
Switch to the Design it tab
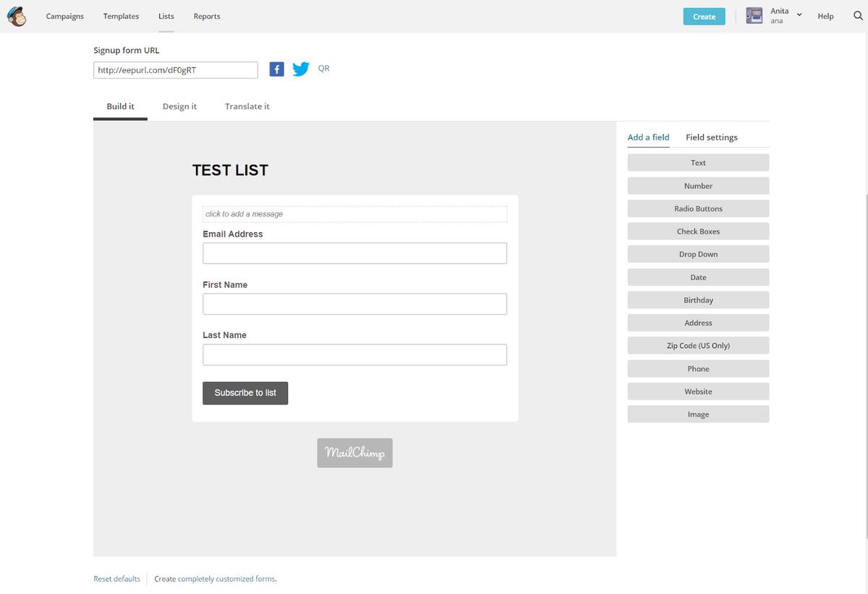coord(179,106)
